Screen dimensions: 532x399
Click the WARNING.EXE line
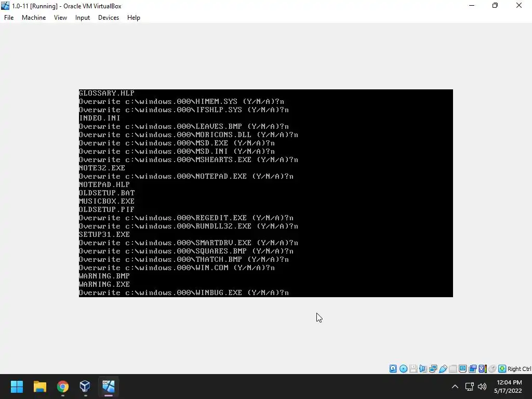pos(104,284)
